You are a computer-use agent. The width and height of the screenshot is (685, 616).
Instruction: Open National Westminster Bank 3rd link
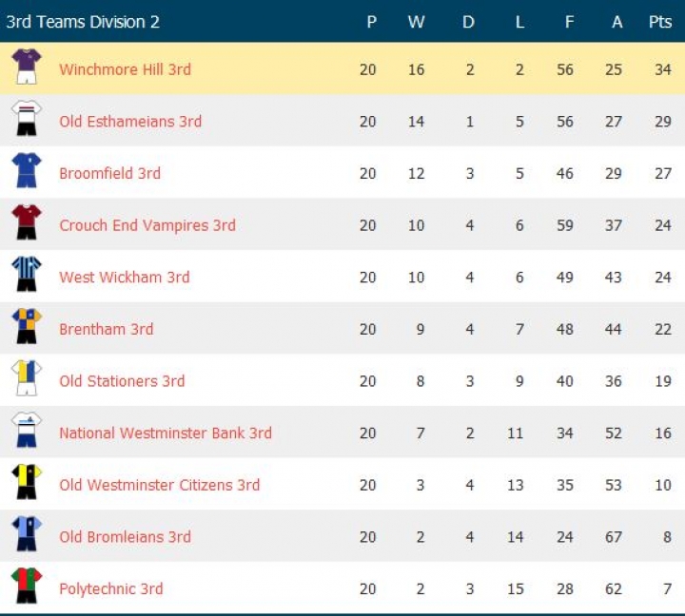click(x=165, y=433)
